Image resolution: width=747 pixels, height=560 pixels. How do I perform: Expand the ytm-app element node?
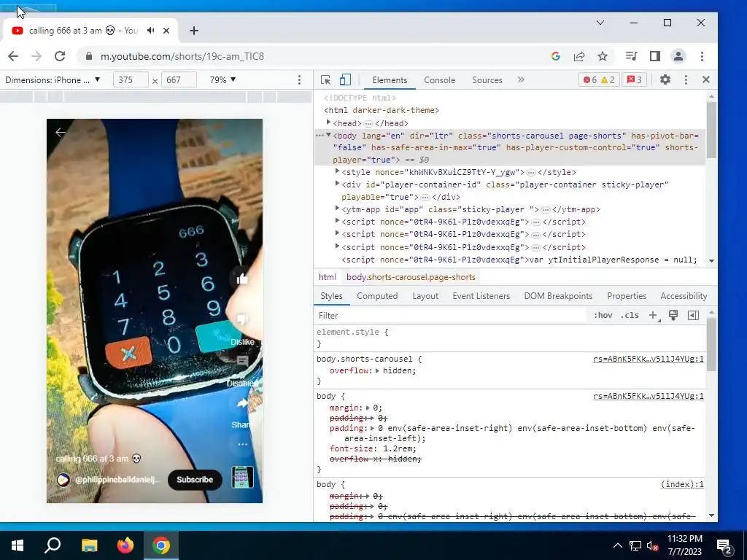tap(337, 209)
